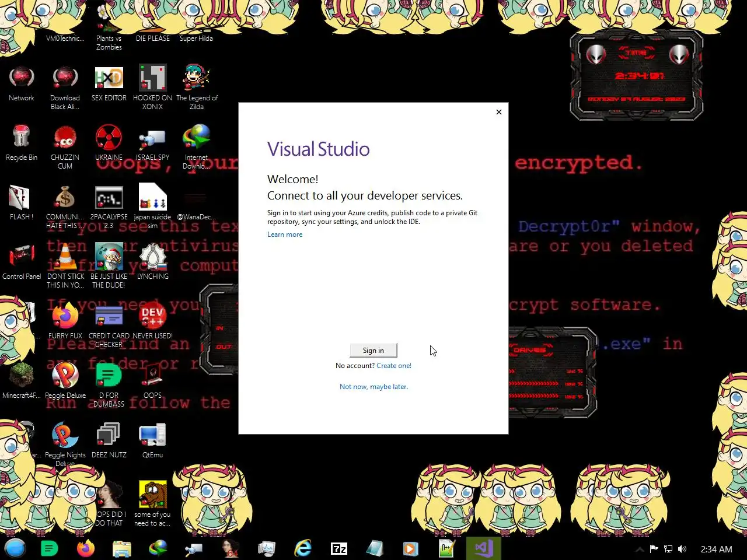Open the 2:34 AM taskbar clock

click(716, 549)
